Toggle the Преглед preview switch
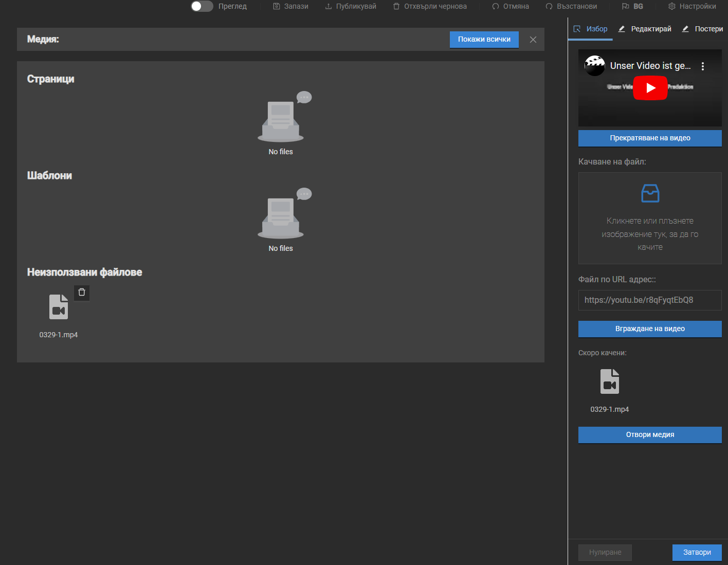The width and height of the screenshot is (728, 565). click(x=202, y=6)
